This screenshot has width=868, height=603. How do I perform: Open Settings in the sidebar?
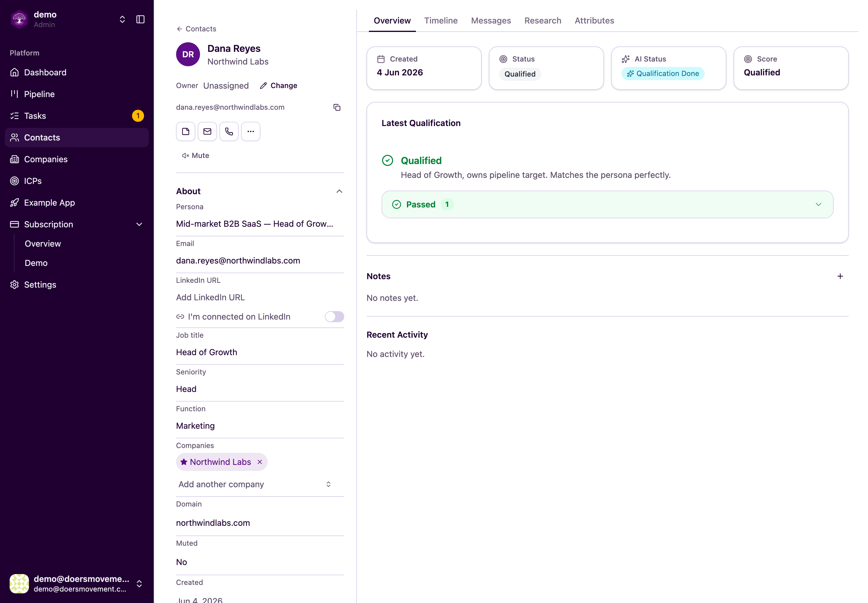77,285
